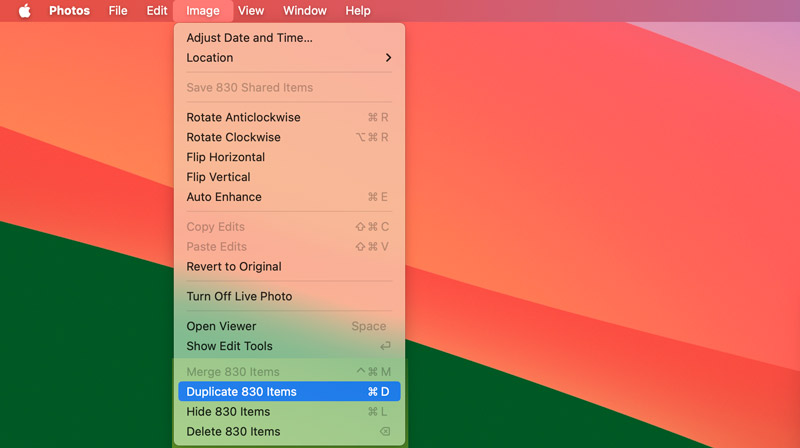800x448 pixels.
Task: Click Duplicate 830 Items
Action: pos(289,391)
